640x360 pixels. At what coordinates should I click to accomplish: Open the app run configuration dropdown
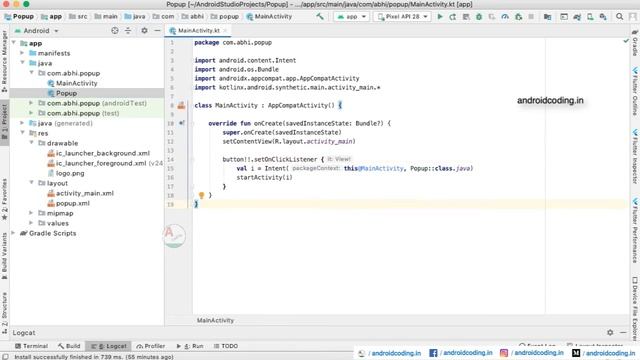pyautogui.click(x=351, y=17)
